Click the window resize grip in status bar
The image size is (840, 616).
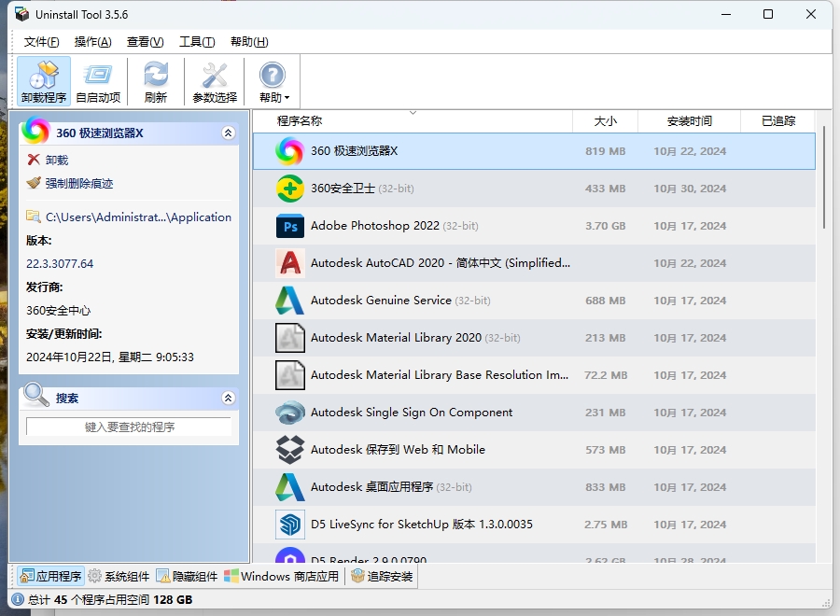[x=827, y=602]
